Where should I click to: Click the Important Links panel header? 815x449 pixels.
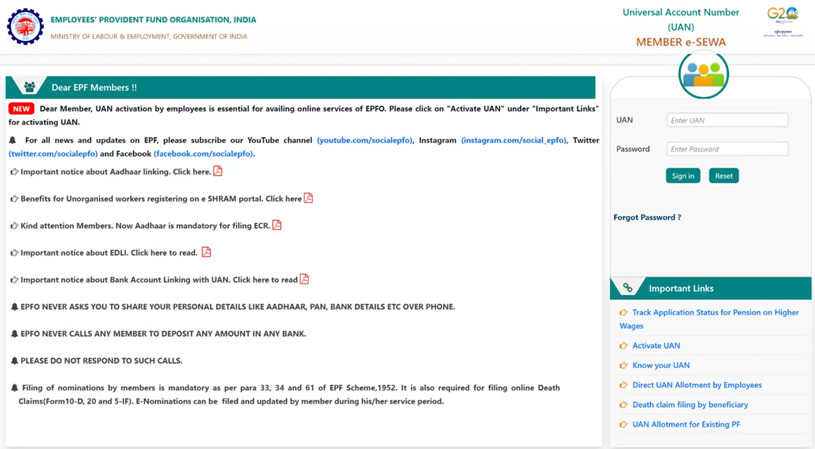[x=710, y=288]
